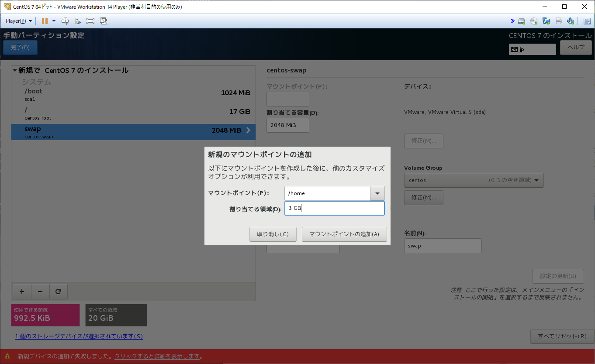The height and width of the screenshot is (364, 595).
Task: Select the swap centos-swap partition row
Action: (x=133, y=132)
